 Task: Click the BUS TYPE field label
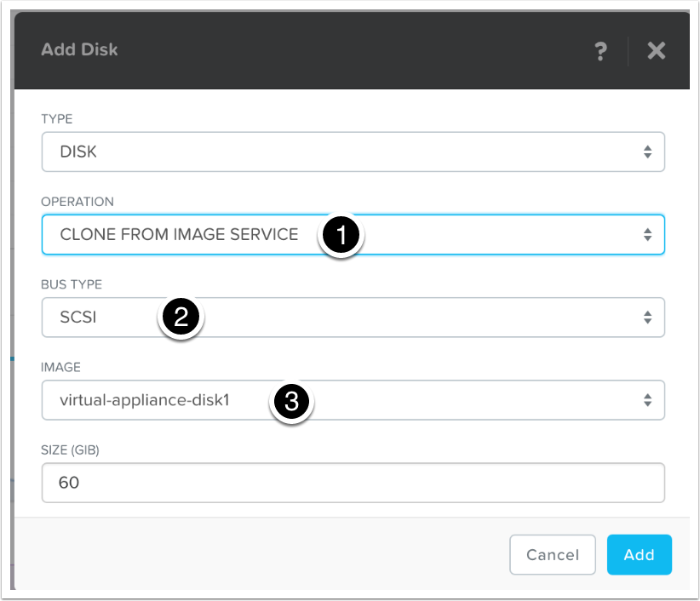pyautogui.click(x=72, y=283)
